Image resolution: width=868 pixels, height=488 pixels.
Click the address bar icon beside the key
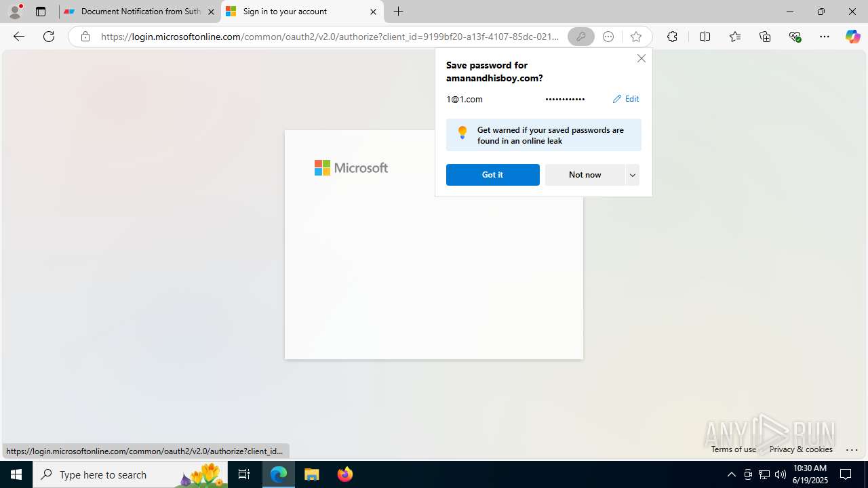[x=608, y=37]
